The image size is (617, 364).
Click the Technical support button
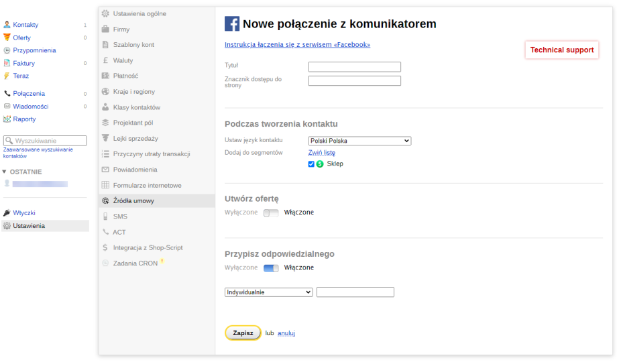click(562, 50)
